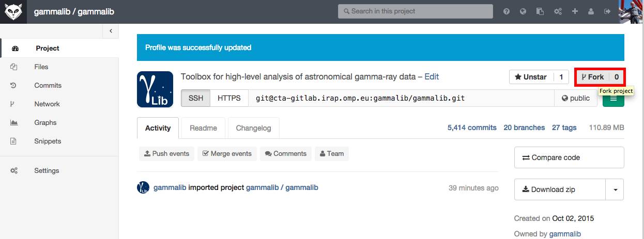Collapse the left sidebar with chevron
The image size is (644, 239).
(111, 31)
